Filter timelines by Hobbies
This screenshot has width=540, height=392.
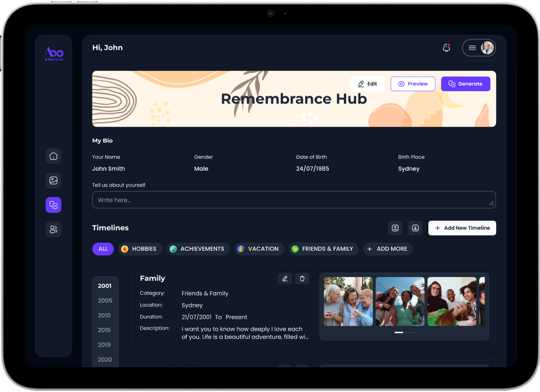click(140, 249)
